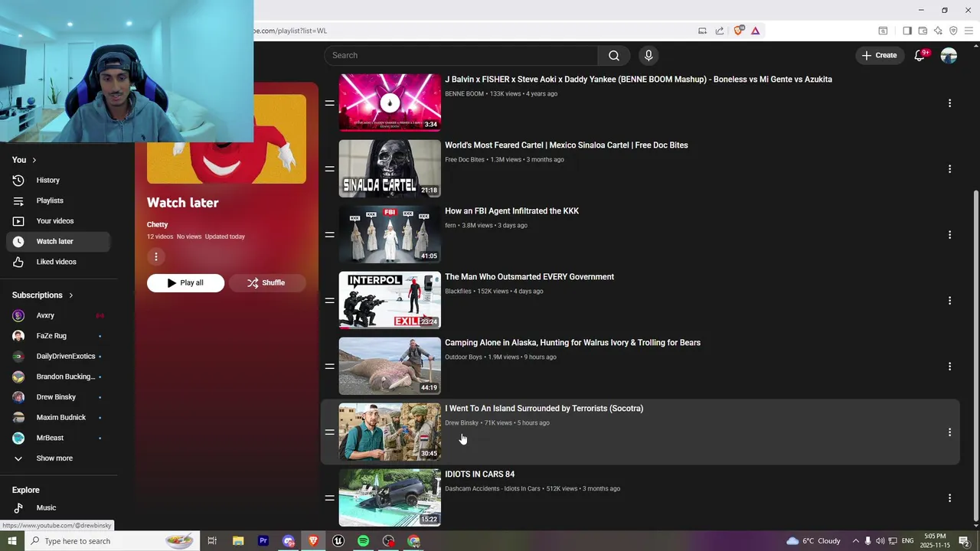This screenshot has height=551, width=980.
Task: Open options for IDIOTS IN CARS 84
Action: (x=949, y=497)
